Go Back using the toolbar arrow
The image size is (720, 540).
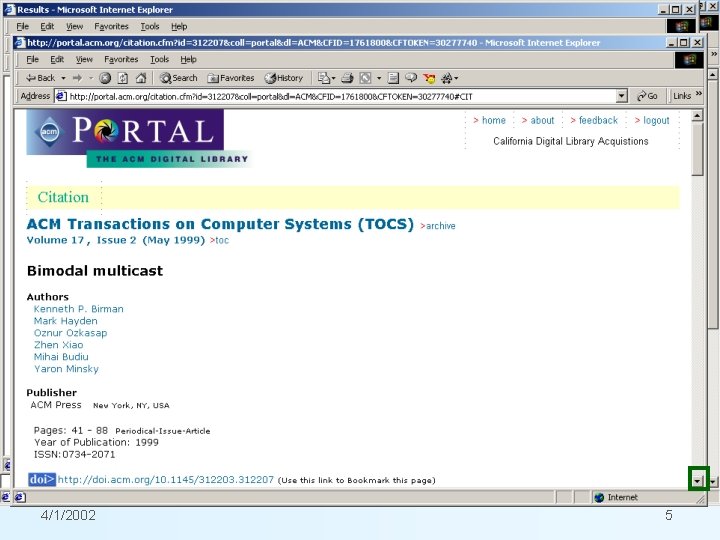pyautogui.click(x=40, y=78)
